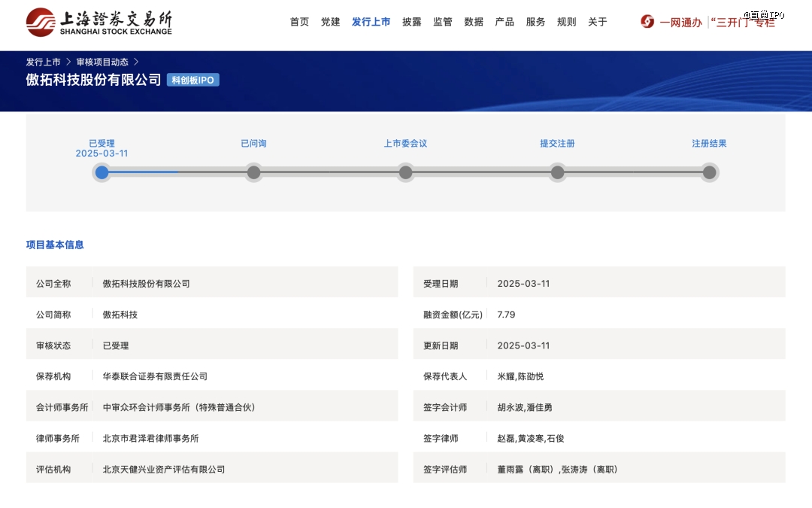The width and height of the screenshot is (812, 508).
Task: Click the 审核项目动态 breadcrumb link
Action: click(102, 62)
